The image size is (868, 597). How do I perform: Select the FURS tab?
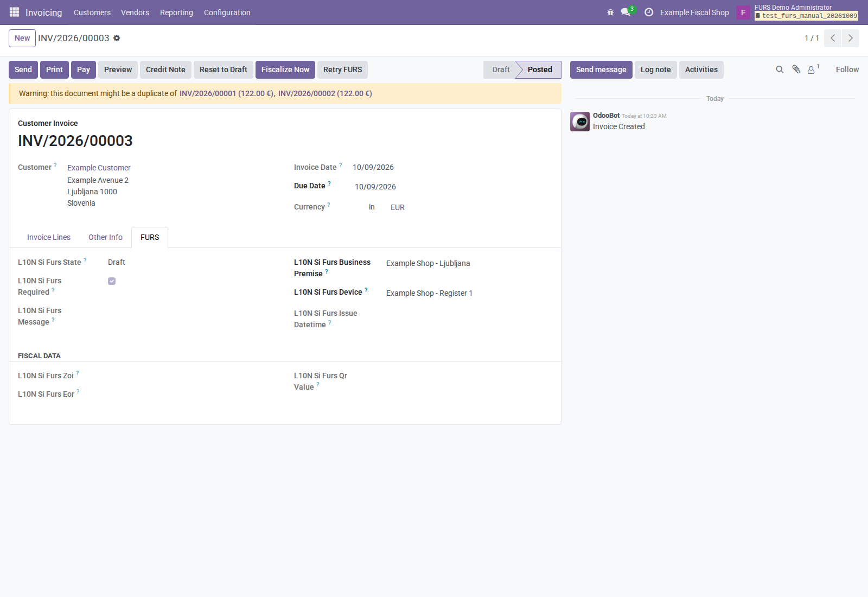pyautogui.click(x=150, y=237)
